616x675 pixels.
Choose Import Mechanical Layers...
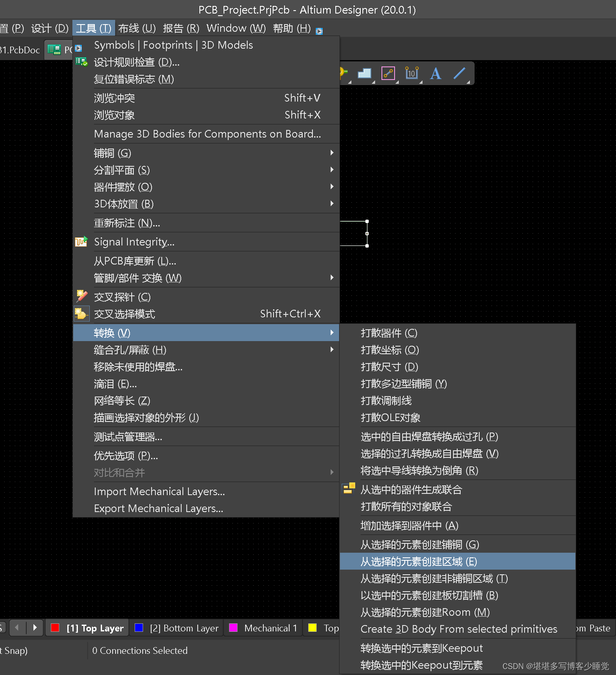point(206,491)
